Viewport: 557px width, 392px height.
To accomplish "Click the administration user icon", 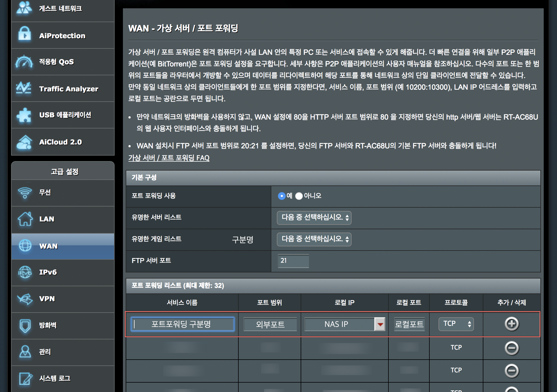I will tap(25, 352).
